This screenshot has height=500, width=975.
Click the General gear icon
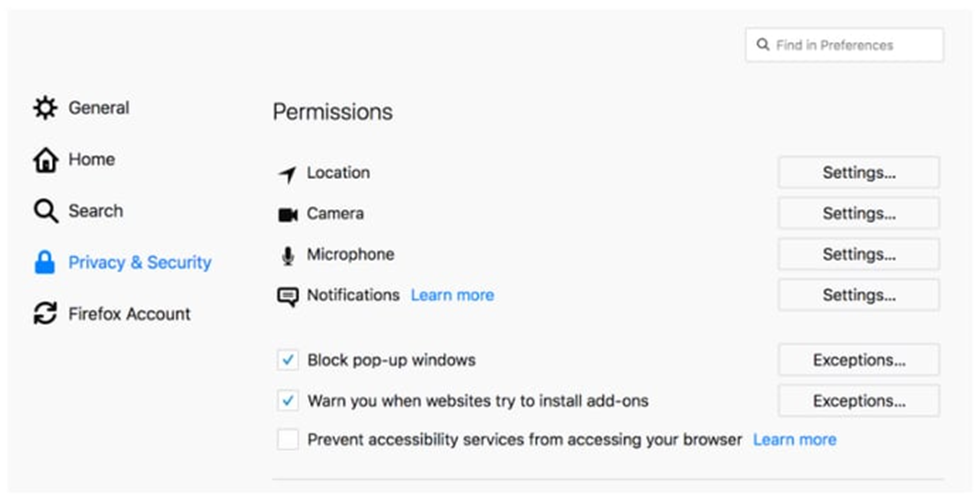click(45, 108)
